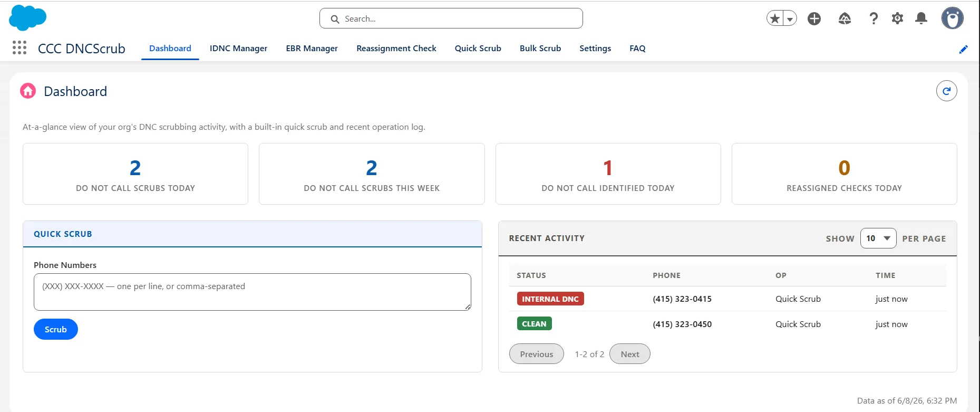This screenshot has height=412, width=980.
Task: Switch to the Dashboard tab
Action: pyautogui.click(x=170, y=48)
